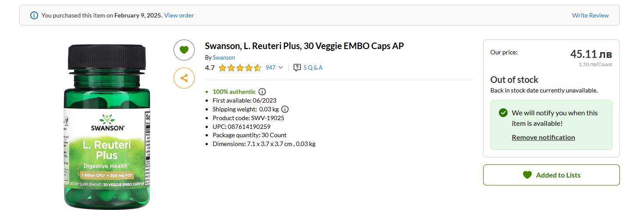Click the Write Review link
Image resolution: width=644 pixels, height=210 pixels.
(590, 15)
